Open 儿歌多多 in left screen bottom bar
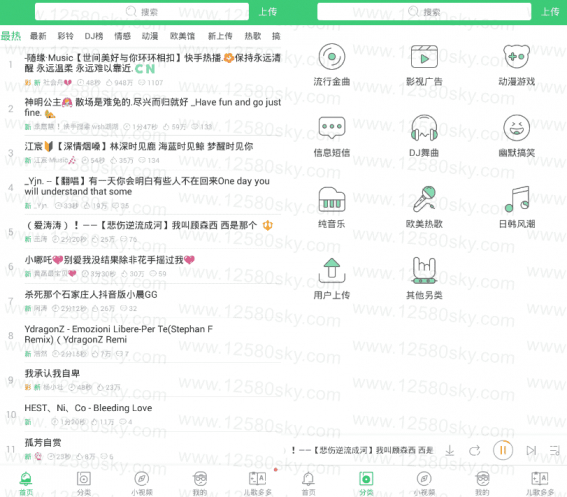 [257, 484]
